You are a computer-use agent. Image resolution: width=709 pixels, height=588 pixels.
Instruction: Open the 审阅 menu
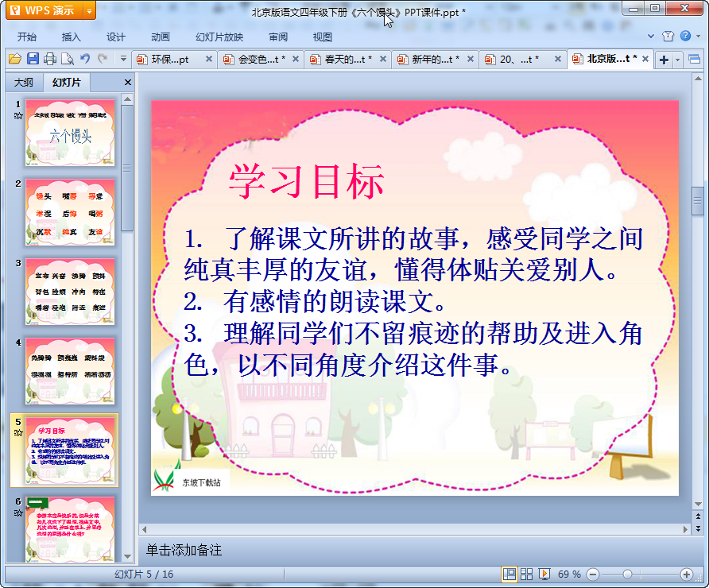pyautogui.click(x=278, y=37)
